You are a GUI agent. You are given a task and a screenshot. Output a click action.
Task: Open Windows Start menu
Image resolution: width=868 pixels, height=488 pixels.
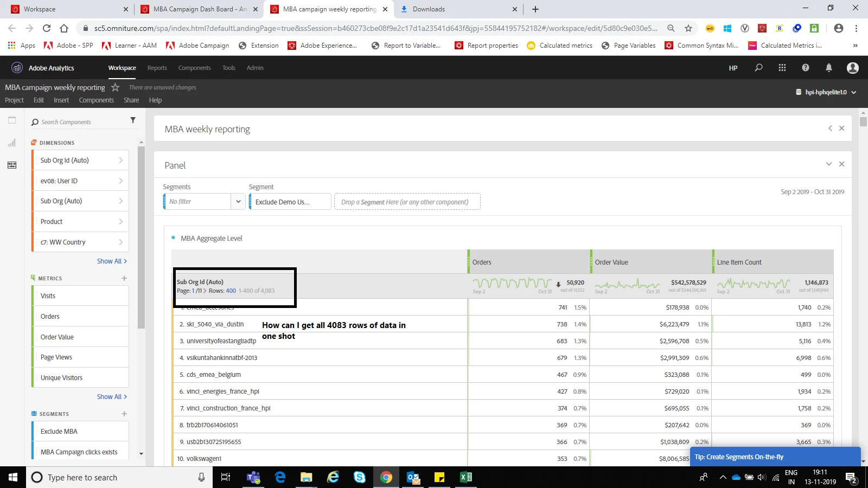[x=13, y=477]
